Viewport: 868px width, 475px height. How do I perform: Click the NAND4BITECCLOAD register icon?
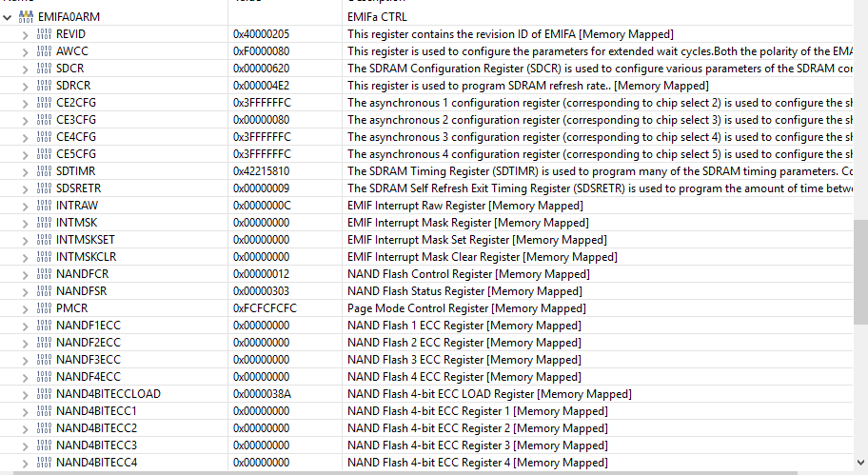point(45,395)
